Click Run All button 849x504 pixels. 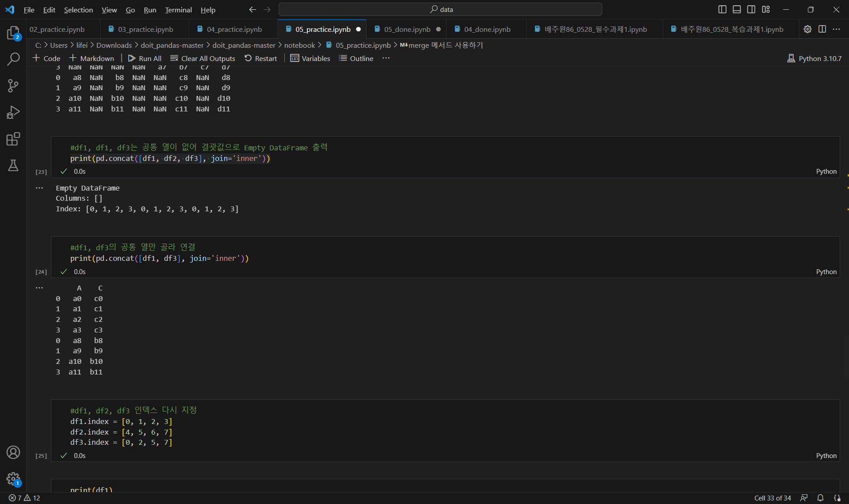[145, 58]
